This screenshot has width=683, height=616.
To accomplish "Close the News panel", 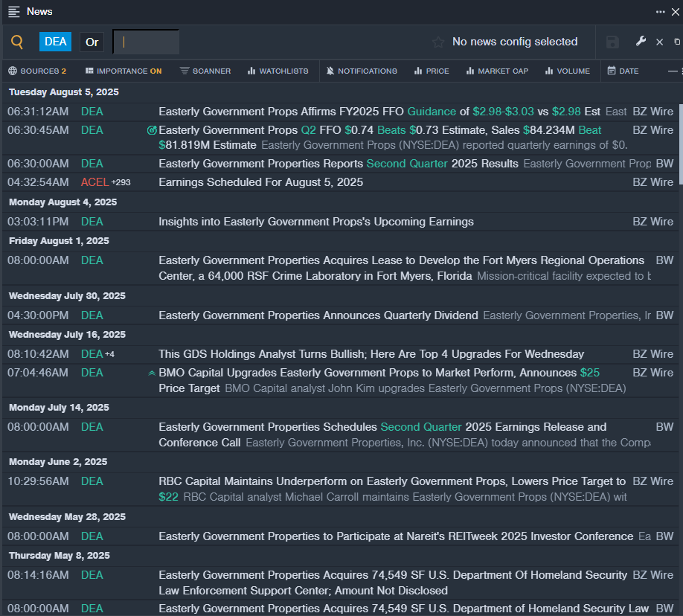I will click(x=676, y=12).
